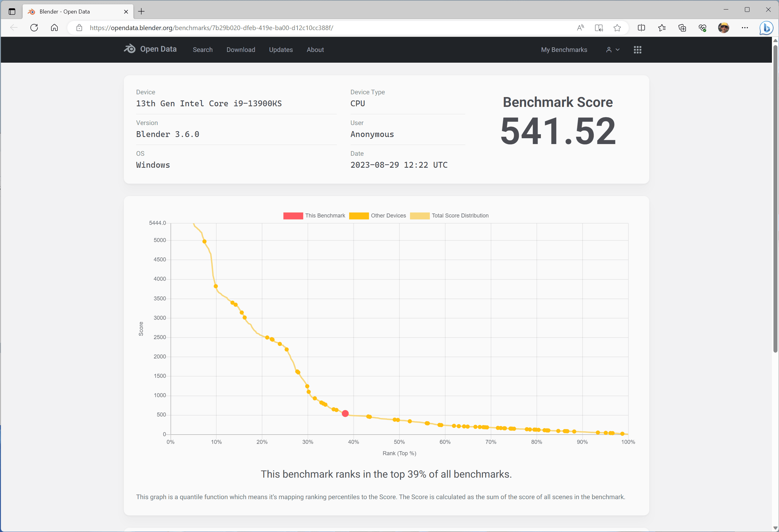This screenshot has height=532, width=779.
Task: Open the Favorites list
Action: point(662,28)
